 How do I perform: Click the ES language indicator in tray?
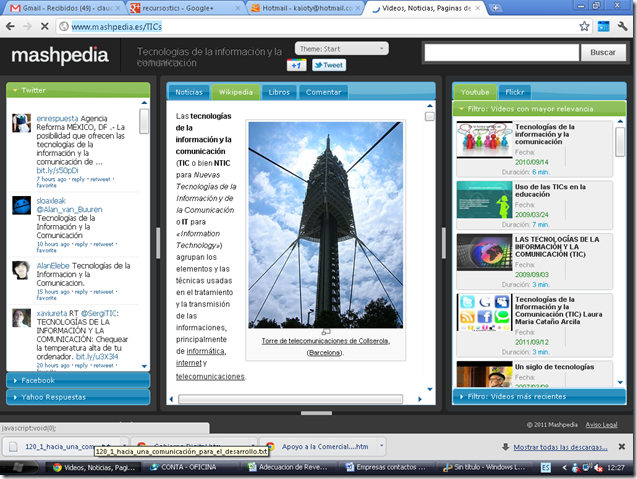click(x=546, y=468)
